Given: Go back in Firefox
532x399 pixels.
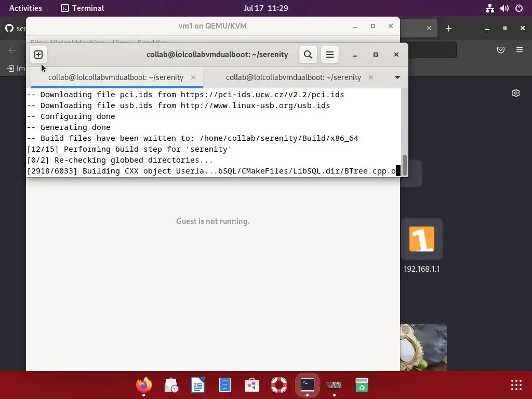Looking at the screenshot, I should (12, 50).
